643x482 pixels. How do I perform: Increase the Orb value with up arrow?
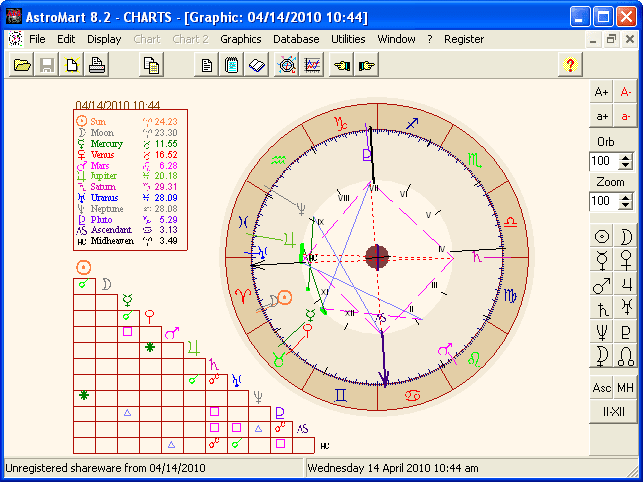point(625,157)
